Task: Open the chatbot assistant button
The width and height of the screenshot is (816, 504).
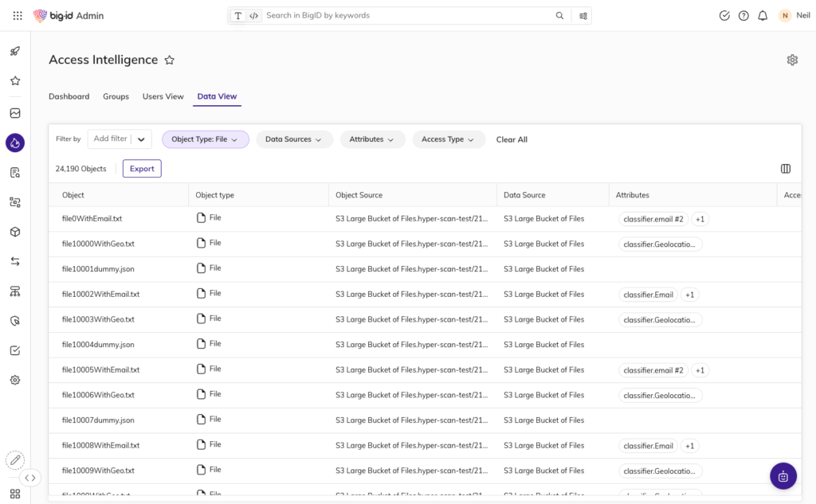Action: tap(783, 476)
